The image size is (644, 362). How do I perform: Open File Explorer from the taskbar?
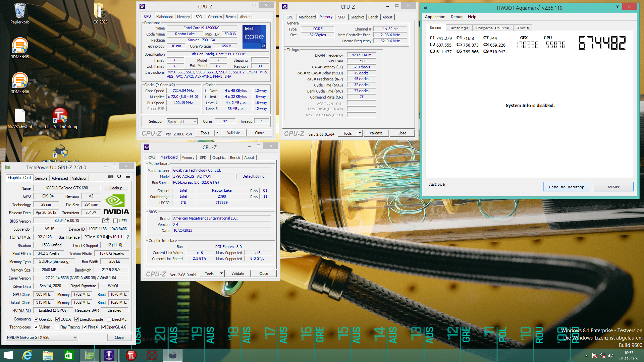click(48, 355)
